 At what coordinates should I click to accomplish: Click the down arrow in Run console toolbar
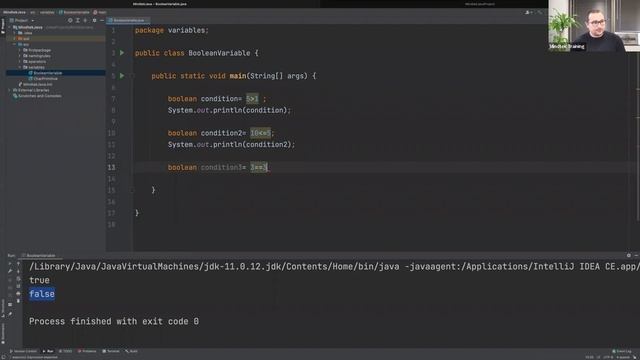[x=18, y=271]
